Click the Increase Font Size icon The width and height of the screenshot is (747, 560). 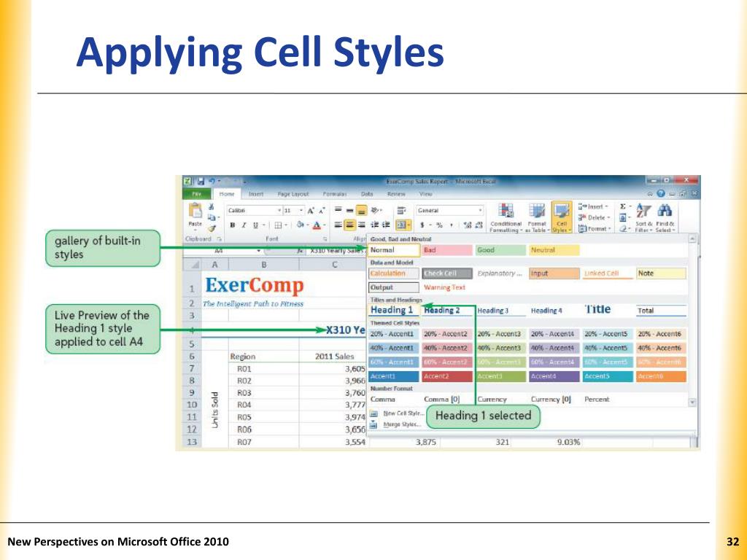tap(311, 211)
